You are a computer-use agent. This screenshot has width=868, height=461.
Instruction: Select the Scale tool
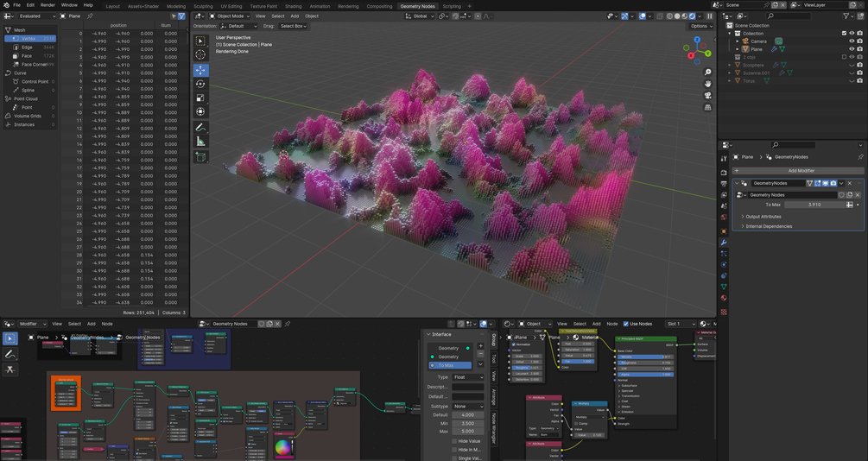tap(200, 98)
